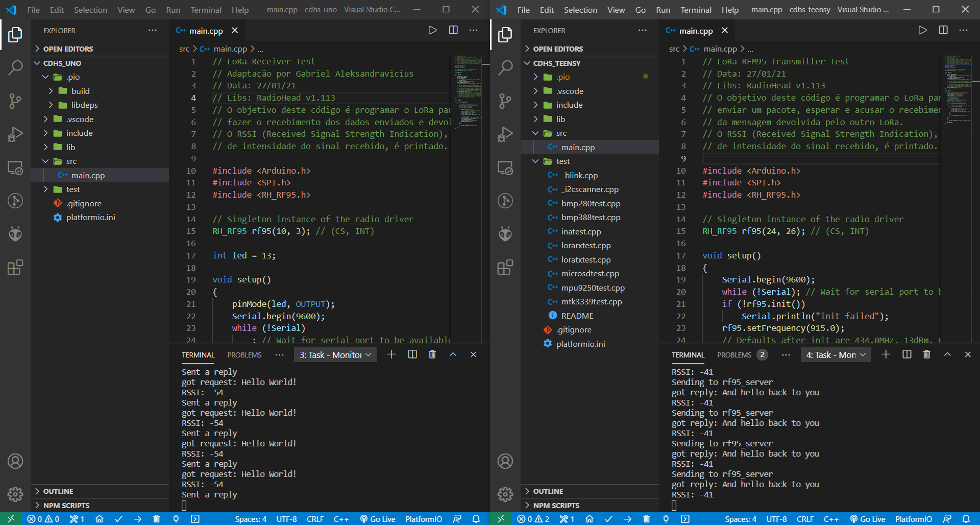The height and width of the screenshot is (525, 980).
Task: Open notifications bell in right status bar
Action: (966, 519)
